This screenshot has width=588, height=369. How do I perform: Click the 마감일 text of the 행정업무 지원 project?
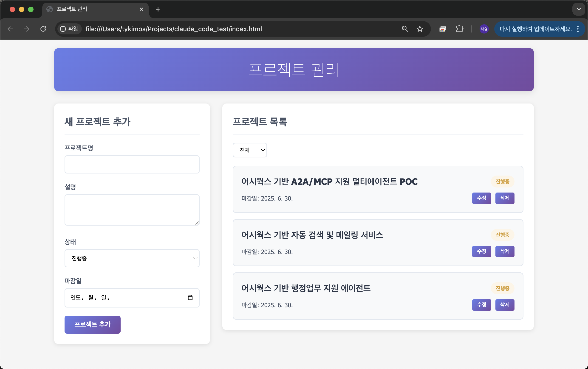pyautogui.click(x=267, y=305)
